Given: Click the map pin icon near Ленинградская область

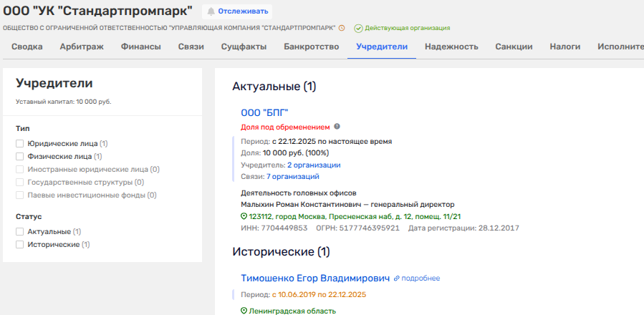Looking at the screenshot, I should [244, 311].
